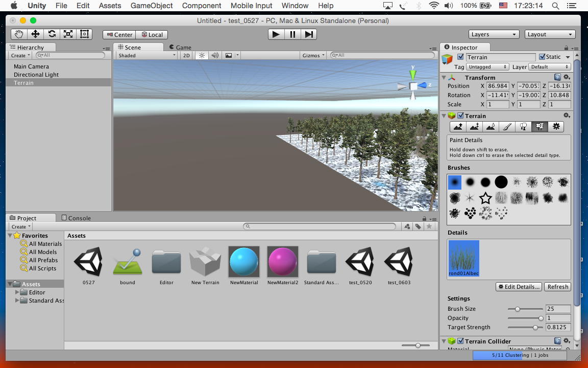Select the Rect transform tool
The height and width of the screenshot is (368, 588).
pos(84,34)
